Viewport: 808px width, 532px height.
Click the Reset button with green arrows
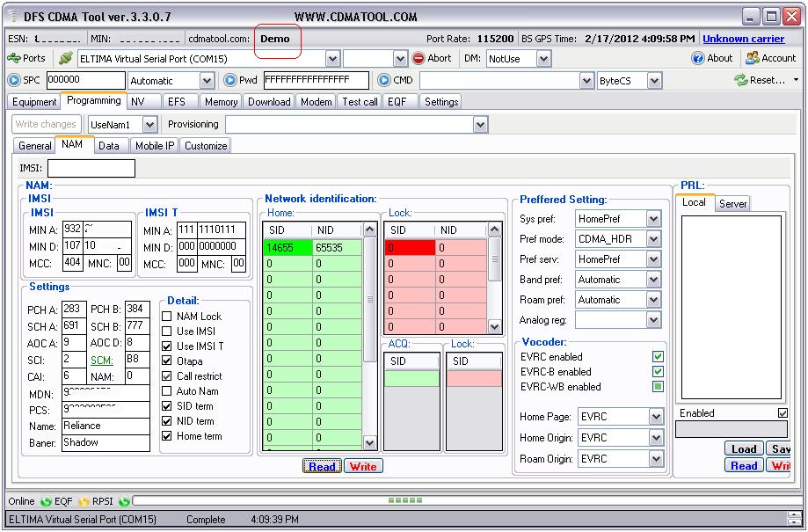click(x=759, y=80)
